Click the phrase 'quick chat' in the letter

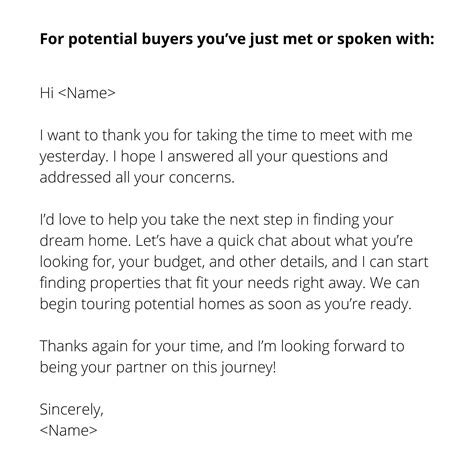(253, 241)
